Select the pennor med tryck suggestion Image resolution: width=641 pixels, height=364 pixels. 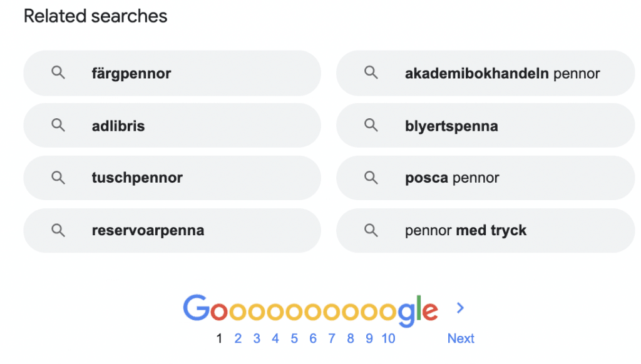466,231
